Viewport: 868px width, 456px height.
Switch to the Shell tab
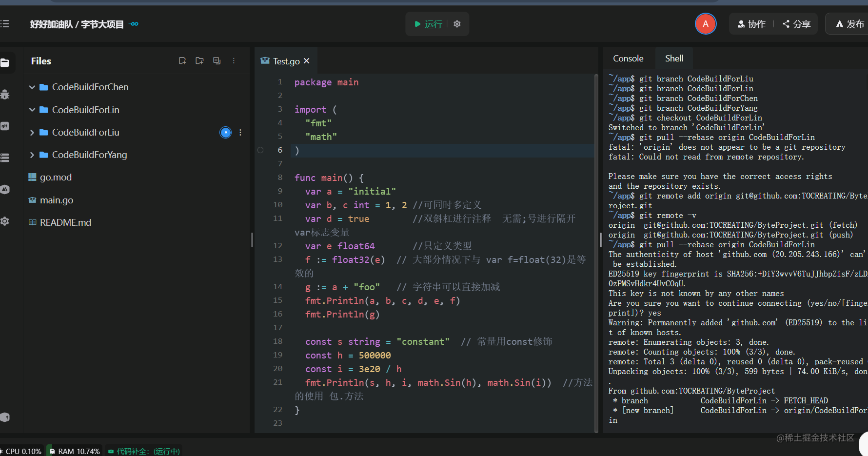click(x=674, y=59)
